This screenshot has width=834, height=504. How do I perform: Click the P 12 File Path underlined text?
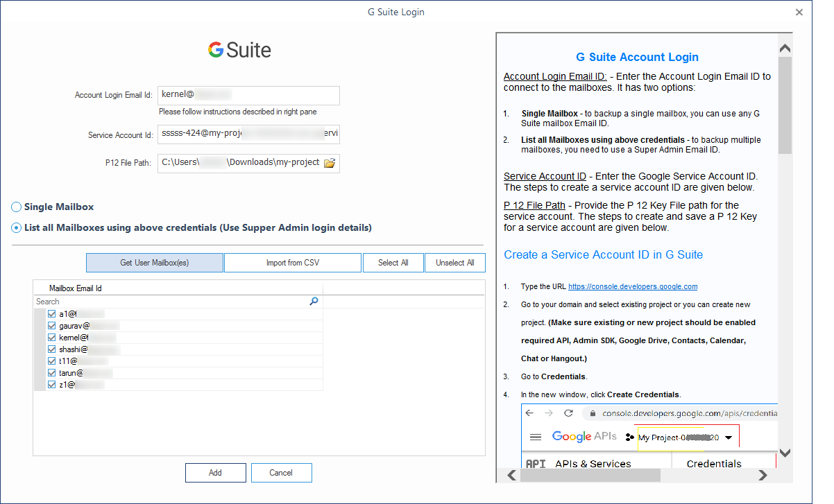click(534, 205)
